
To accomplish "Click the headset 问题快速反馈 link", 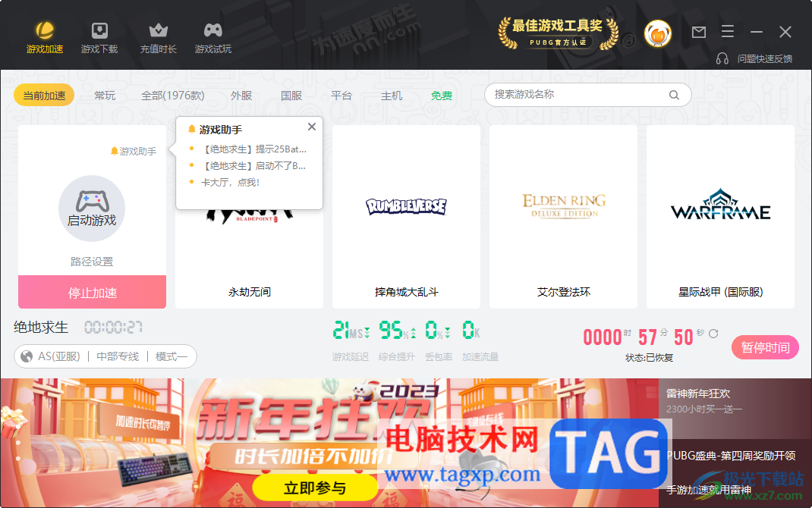I will coord(754,58).
